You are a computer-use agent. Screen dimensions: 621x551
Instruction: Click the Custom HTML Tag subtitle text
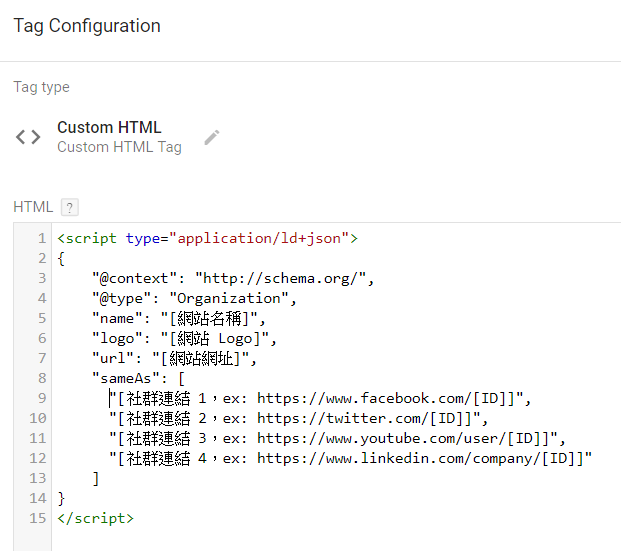119,147
